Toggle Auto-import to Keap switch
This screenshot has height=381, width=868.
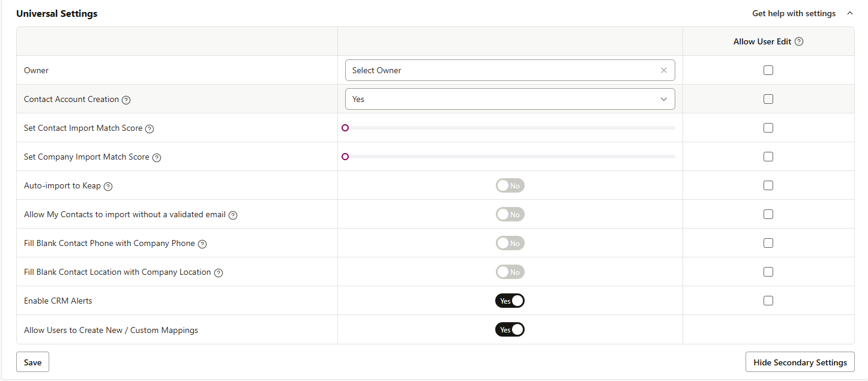(510, 185)
